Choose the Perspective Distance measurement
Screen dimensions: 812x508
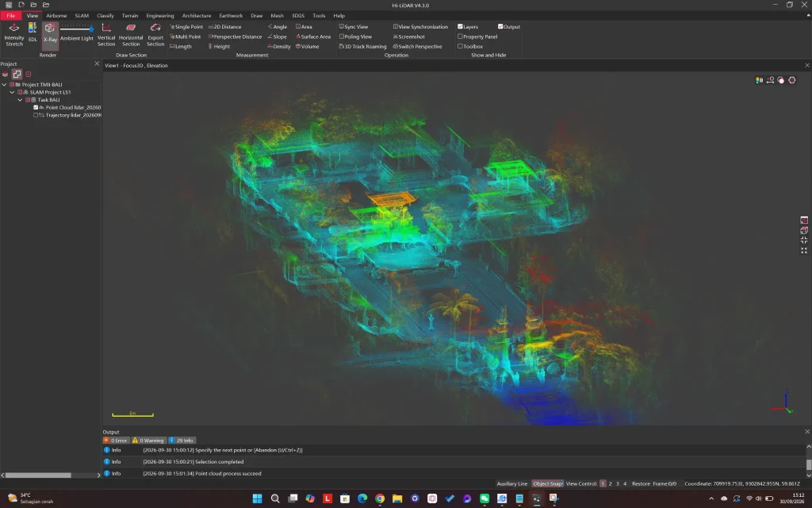point(235,37)
